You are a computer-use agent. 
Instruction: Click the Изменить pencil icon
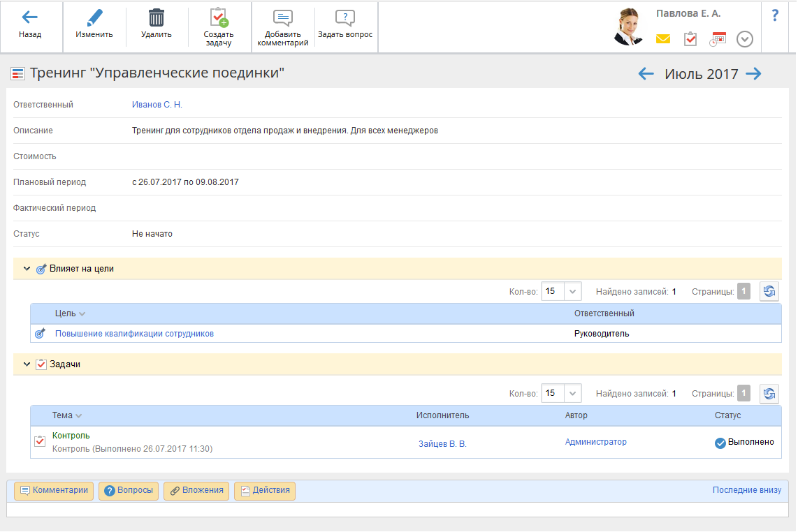tap(94, 18)
